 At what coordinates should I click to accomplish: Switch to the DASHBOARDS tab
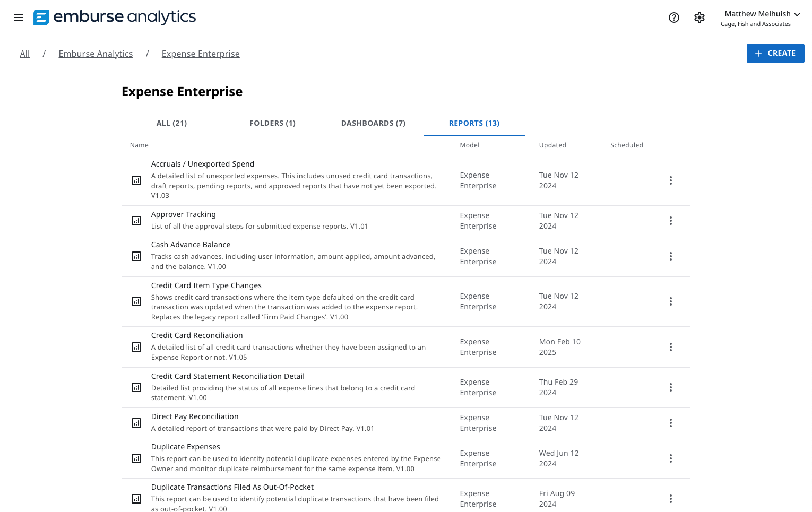point(373,123)
